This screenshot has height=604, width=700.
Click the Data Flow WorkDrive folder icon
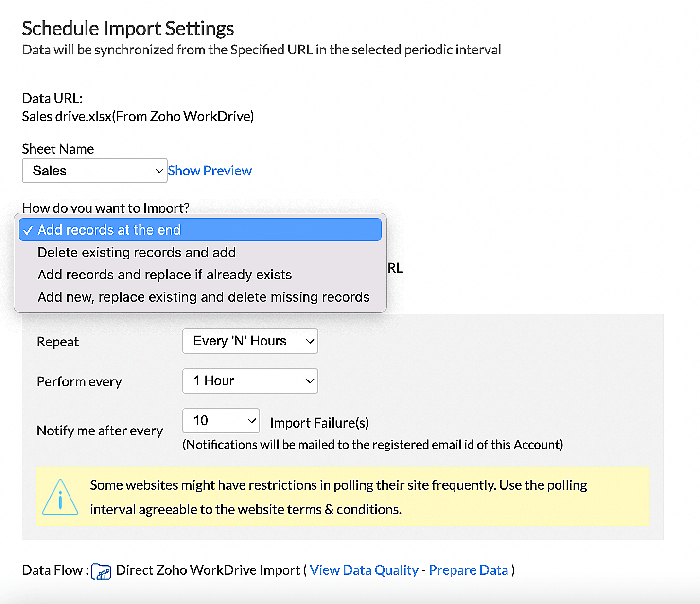[x=101, y=571]
